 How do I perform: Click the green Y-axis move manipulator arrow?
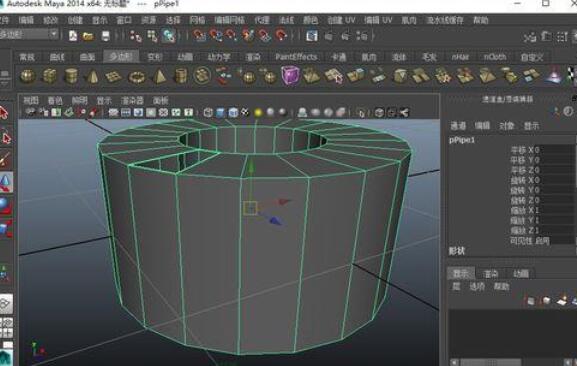251,166
